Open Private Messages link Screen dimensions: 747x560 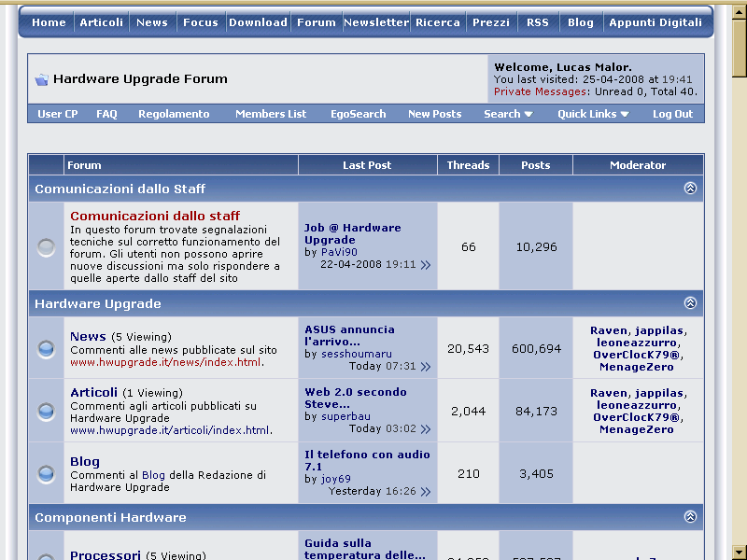(x=540, y=91)
